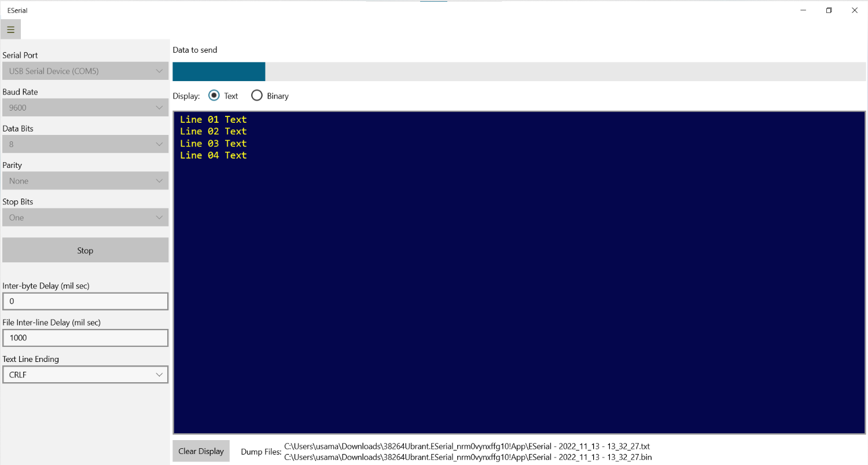The image size is (868, 465).
Task: Enable Text radio after switching to Binary
Action: [214, 95]
